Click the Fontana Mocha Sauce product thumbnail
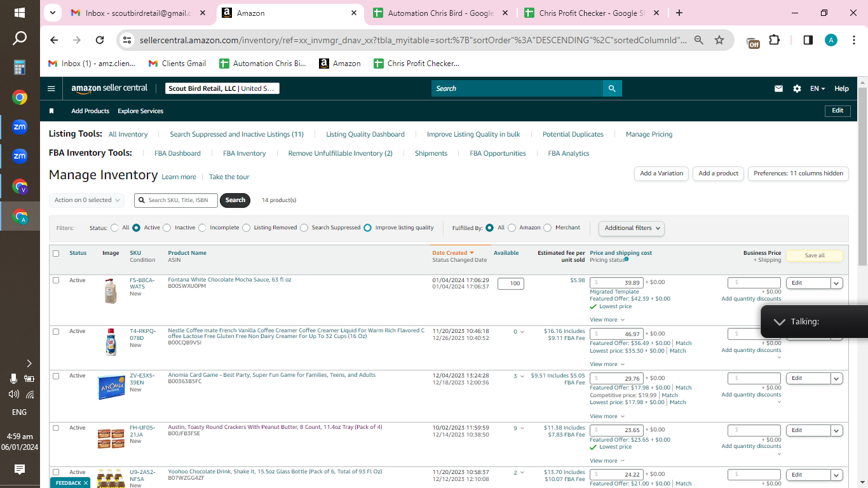Image resolution: width=868 pixels, height=488 pixels. 111,292
